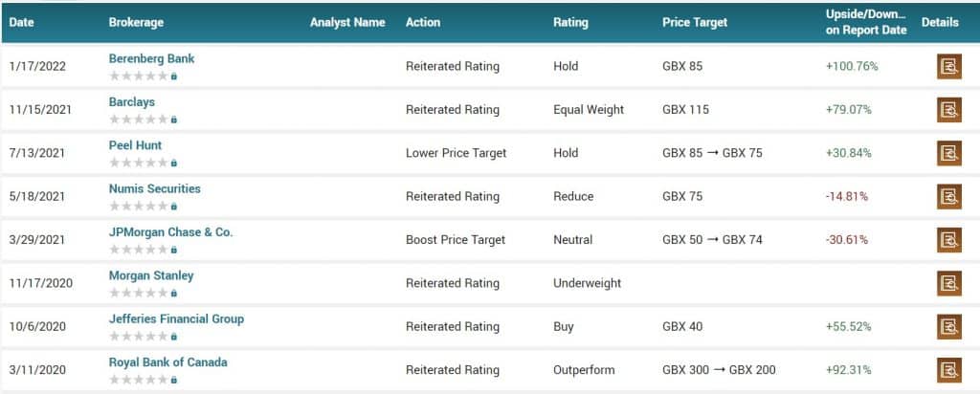Open details icon for Barclays rating

point(948,110)
